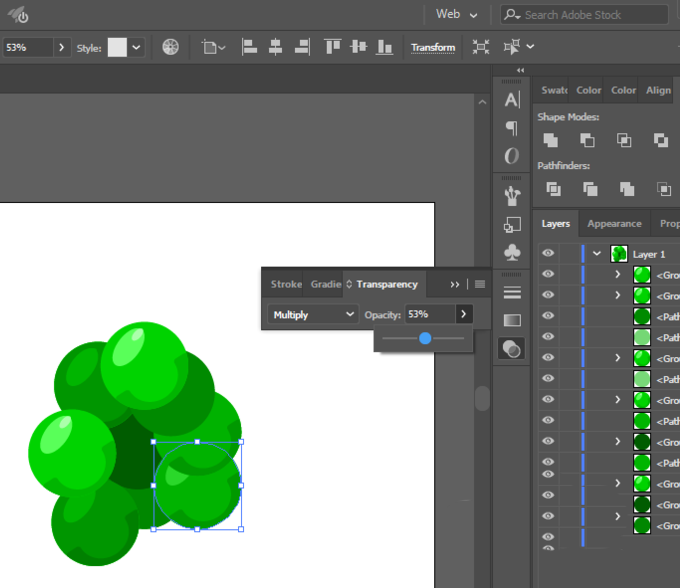Click the Unite shape mode icon
680x588 pixels.
550,140
